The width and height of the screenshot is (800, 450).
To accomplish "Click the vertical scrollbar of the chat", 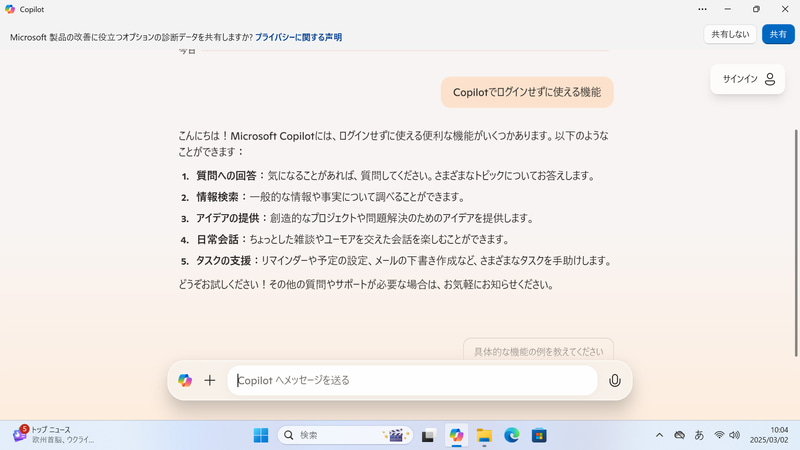I will coord(796,242).
